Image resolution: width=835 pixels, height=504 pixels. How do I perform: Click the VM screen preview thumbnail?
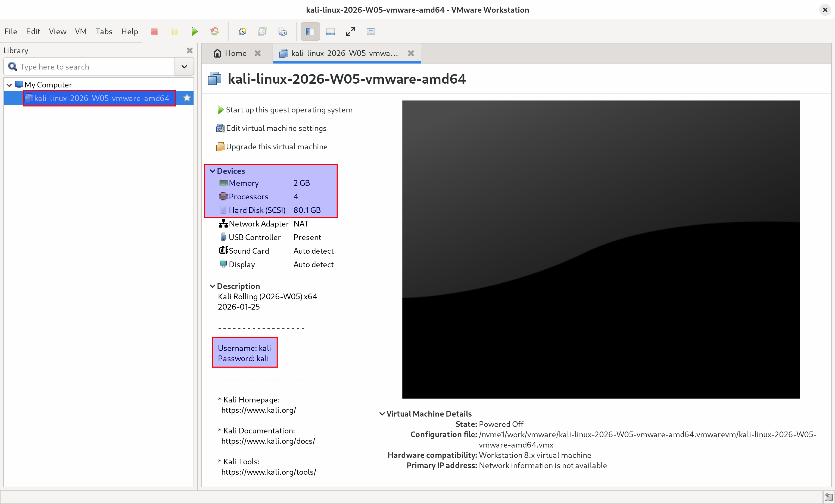click(601, 250)
